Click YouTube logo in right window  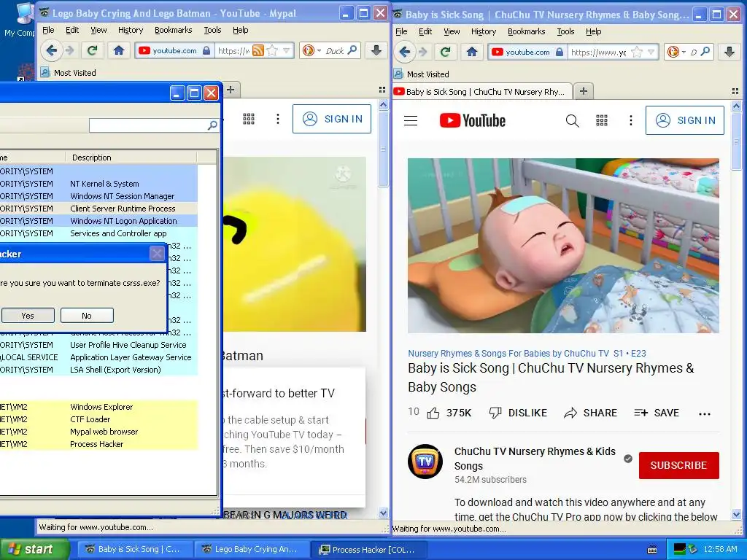click(x=472, y=120)
